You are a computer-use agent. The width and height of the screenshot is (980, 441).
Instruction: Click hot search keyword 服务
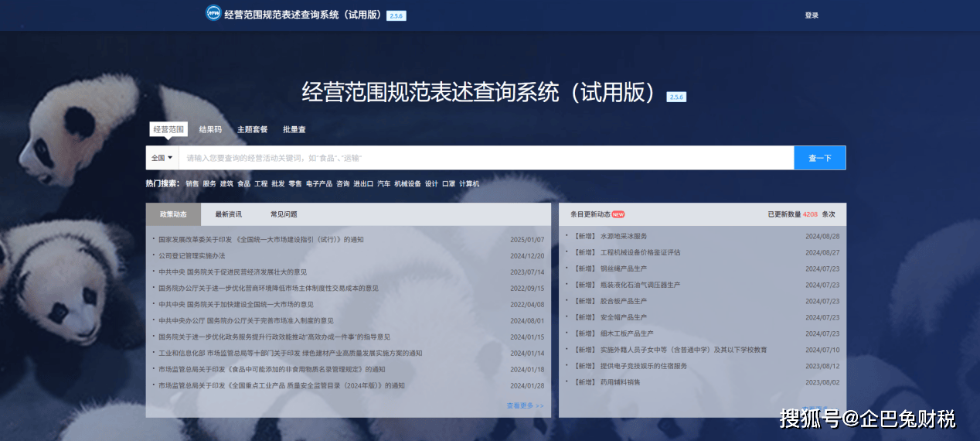coord(209,184)
